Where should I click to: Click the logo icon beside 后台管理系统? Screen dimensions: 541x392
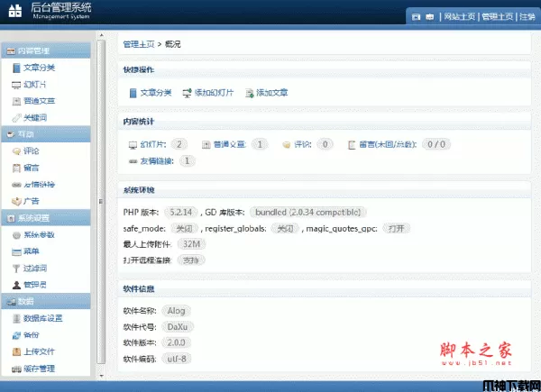(14, 10)
